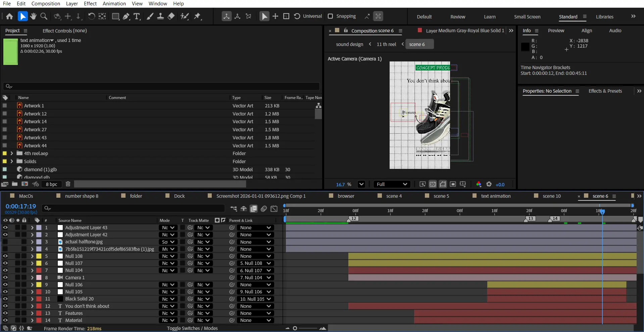Open the Composition menu
The height and width of the screenshot is (332, 644).
point(46,4)
